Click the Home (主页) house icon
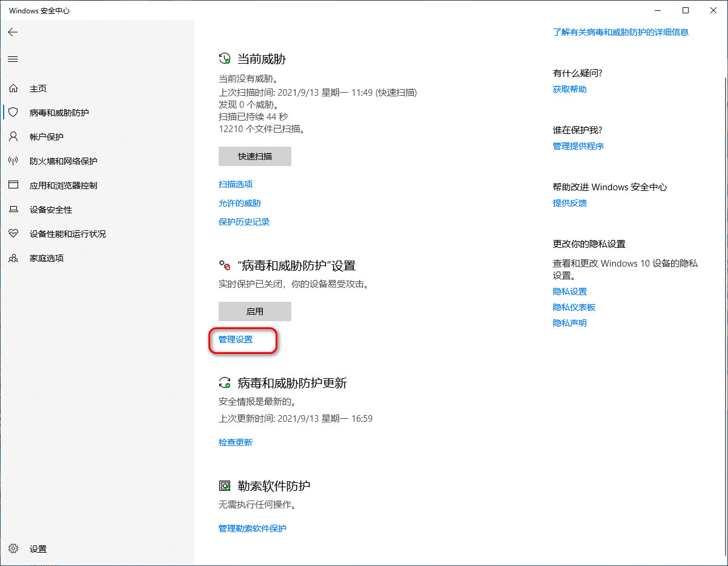This screenshot has width=728, height=566. click(x=13, y=88)
